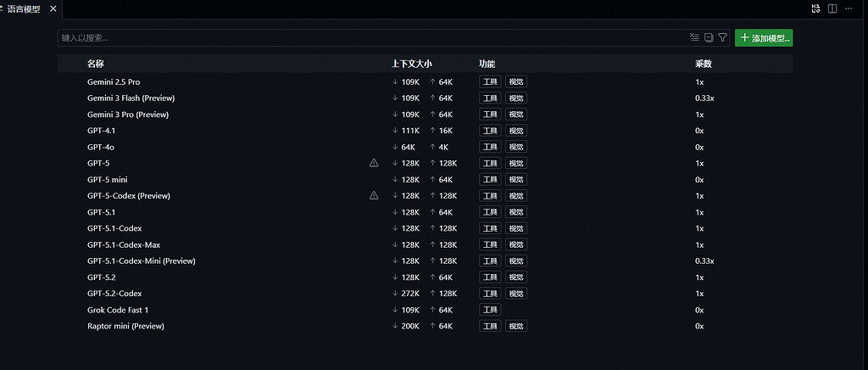Click the 乘数 column header
The width and height of the screenshot is (868, 370).
click(704, 64)
